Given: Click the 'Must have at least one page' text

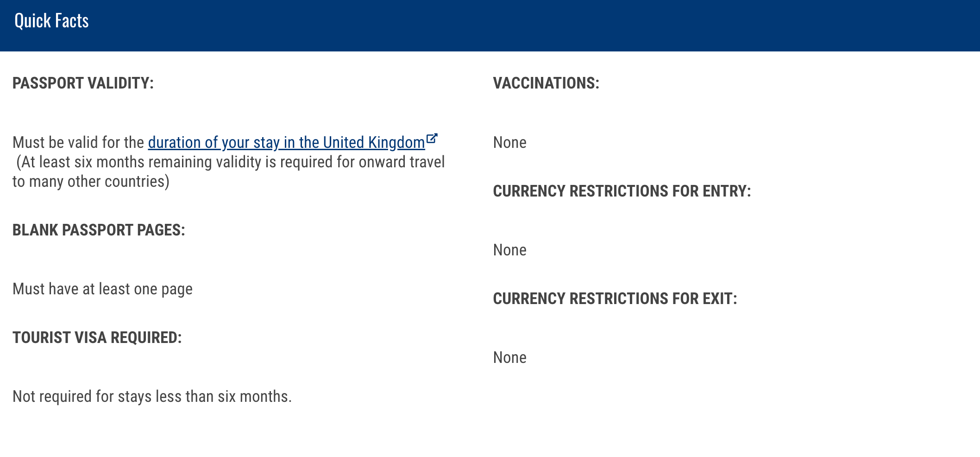Looking at the screenshot, I should tap(102, 289).
